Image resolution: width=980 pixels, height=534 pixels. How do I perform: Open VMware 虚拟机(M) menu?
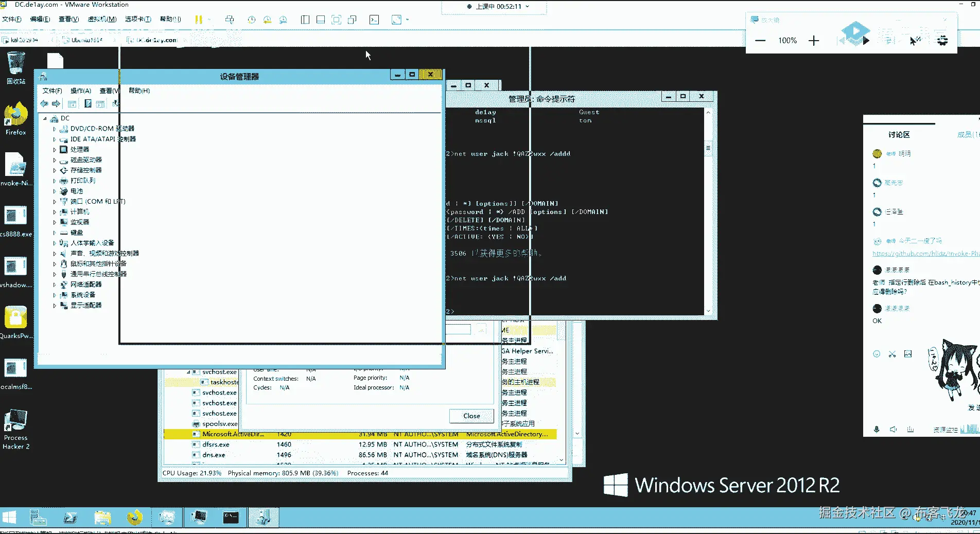tap(102, 19)
